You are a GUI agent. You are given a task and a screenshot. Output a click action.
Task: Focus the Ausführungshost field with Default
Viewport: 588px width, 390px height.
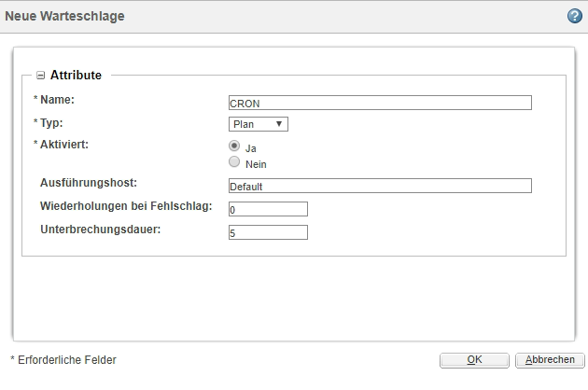(x=379, y=186)
